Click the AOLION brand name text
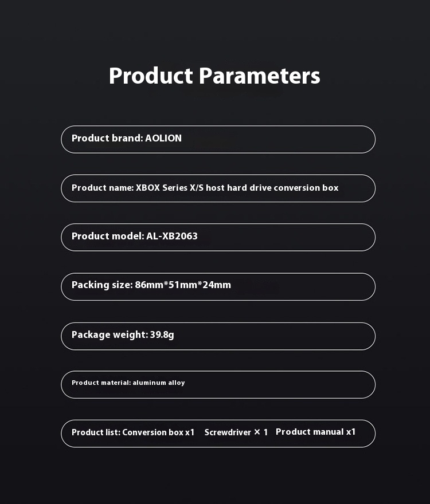Screen dimensions: 430x504 click(163, 138)
